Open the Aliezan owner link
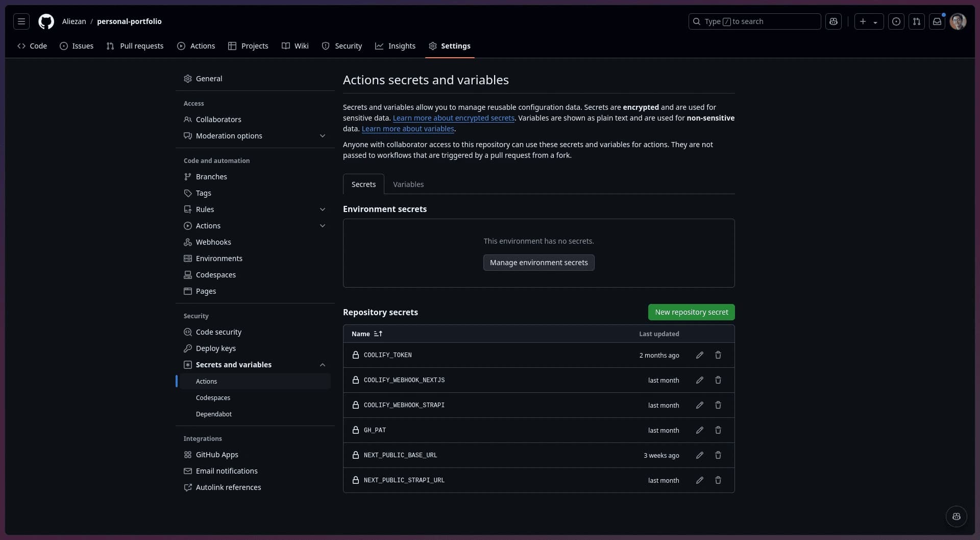 tap(74, 21)
